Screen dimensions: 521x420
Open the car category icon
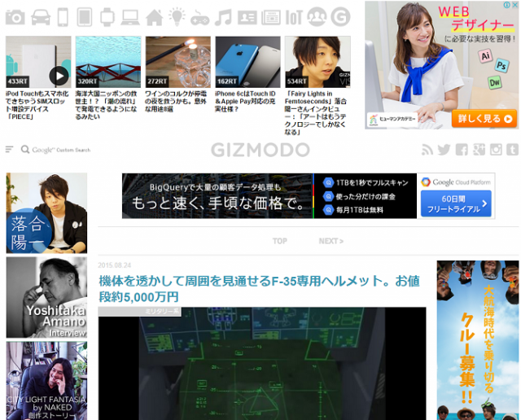(41, 17)
